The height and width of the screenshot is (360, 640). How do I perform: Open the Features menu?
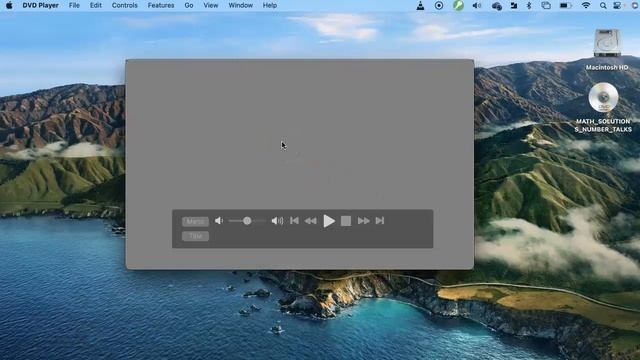tap(161, 5)
